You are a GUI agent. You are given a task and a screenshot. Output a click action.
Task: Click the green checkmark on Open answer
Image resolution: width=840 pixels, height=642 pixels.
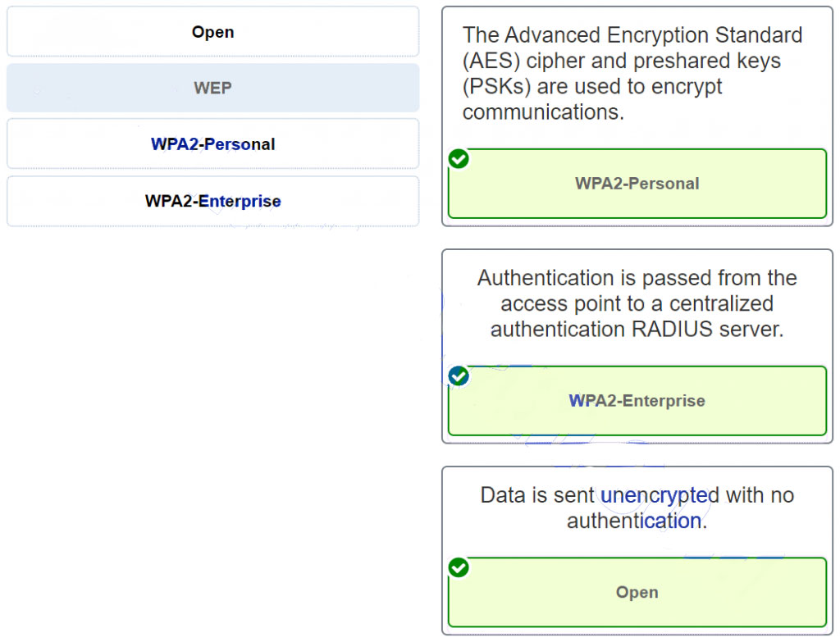point(459,567)
